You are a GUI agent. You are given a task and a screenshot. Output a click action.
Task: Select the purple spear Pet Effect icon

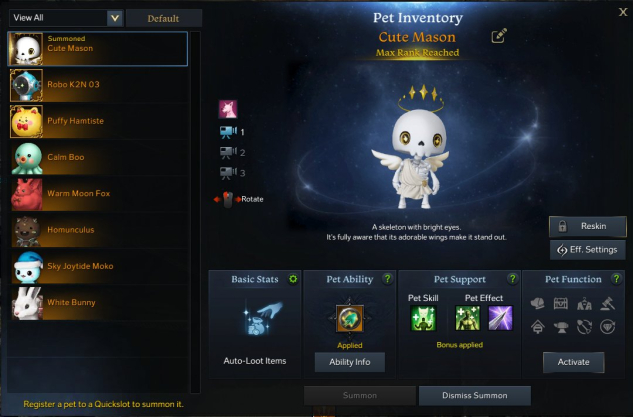pyautogui.click(x=501, y=318)
